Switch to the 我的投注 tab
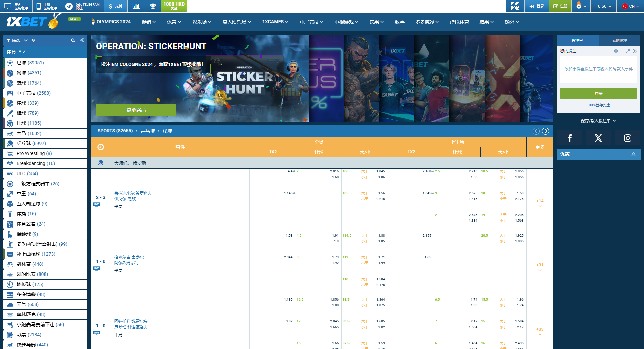 pyautogui.click(x=619, y=40)
